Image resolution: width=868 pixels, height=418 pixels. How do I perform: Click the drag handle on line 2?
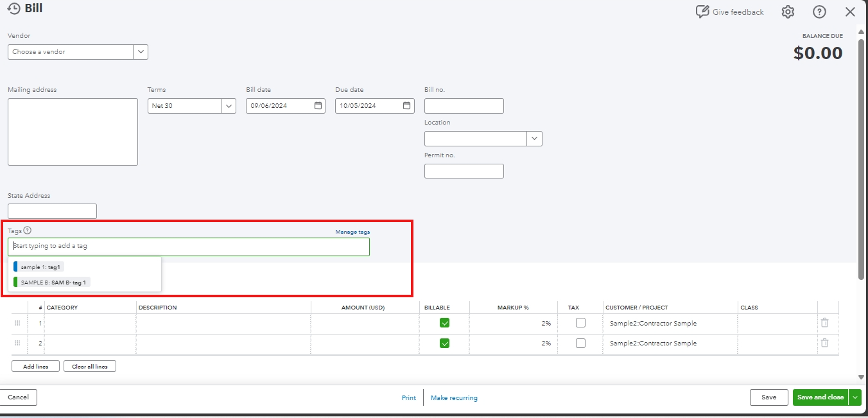[x=19, y=343]
